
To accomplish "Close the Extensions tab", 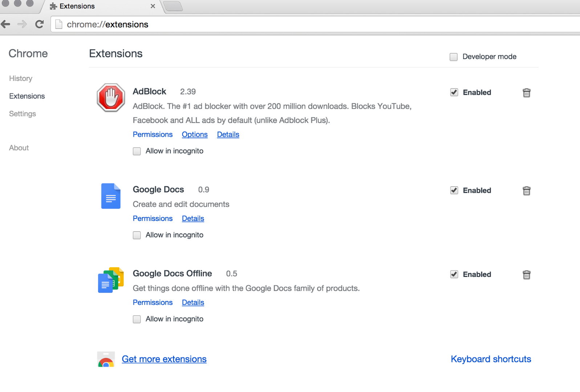I will 153,6.
